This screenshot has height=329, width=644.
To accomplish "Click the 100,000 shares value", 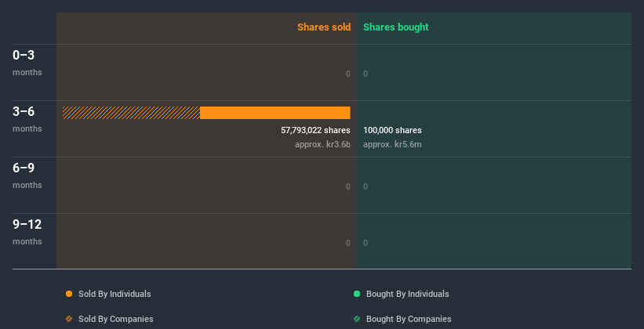I will (392, 131).
